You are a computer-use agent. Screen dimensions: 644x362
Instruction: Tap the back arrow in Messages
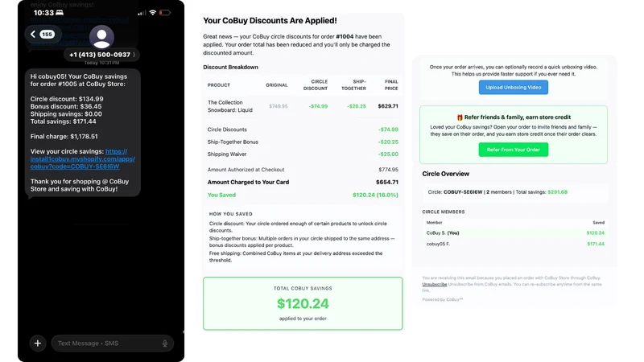click(33, 34)
